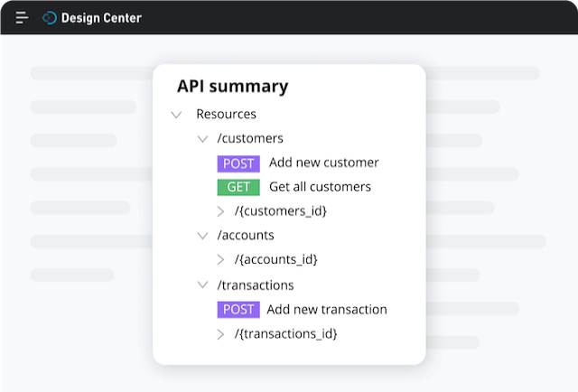Open the hamburger menu icon
This screenshot has width=578, height=392.
(x=22, y=17)
